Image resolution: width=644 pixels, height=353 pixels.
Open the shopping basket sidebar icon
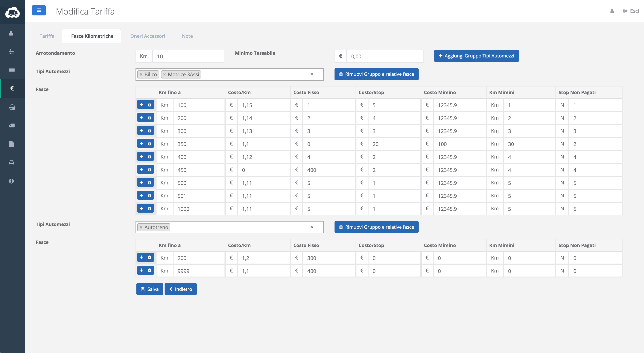point(12,108)
